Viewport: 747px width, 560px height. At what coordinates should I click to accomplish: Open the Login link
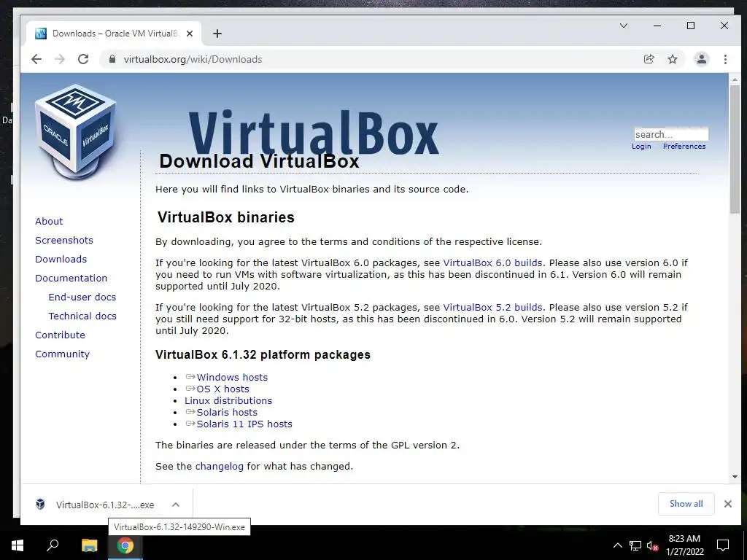(x=641, y=146)
